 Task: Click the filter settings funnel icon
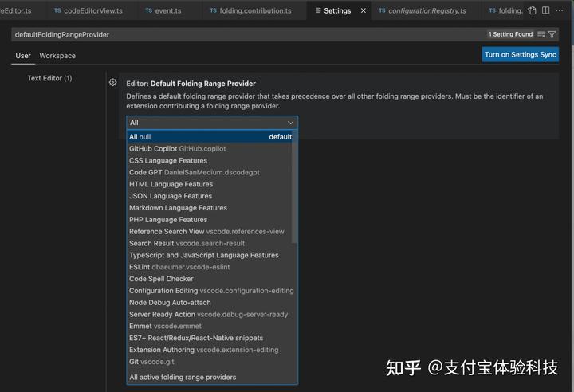point(552,35)
